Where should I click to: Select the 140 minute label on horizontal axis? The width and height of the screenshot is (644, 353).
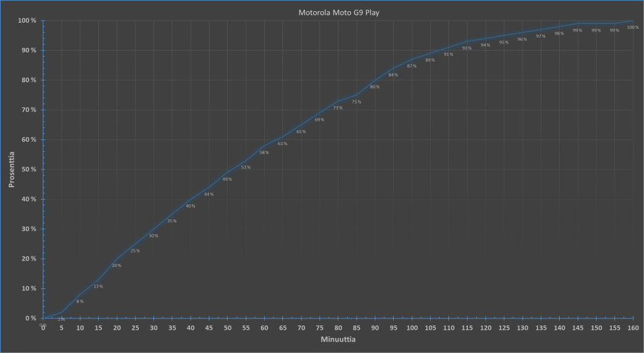(559, 328)
